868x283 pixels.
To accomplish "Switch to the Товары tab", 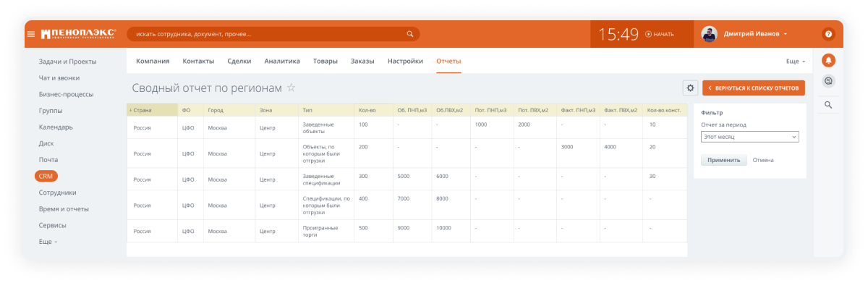I will pyautogui.click(x=325, y=62).
